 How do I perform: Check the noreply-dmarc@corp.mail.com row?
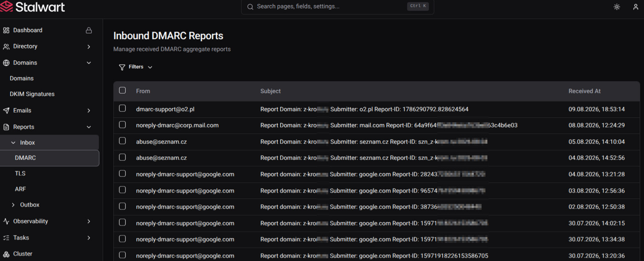(122, 124)
